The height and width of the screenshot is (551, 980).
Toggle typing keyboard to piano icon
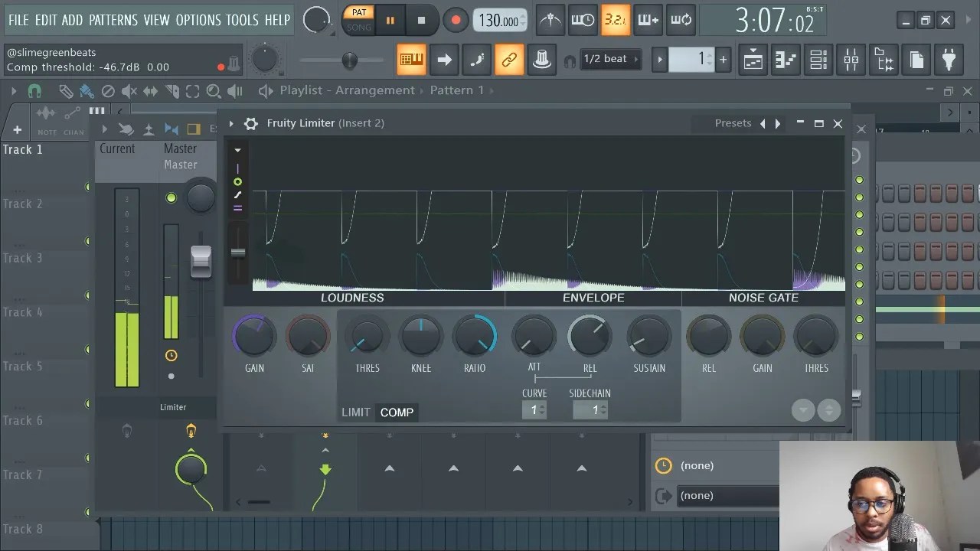411,60
